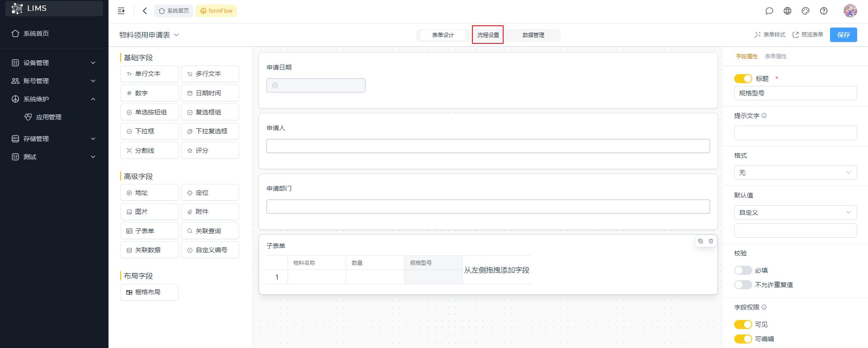
Task: Add 分割线 field
Action: pyautogui.click(x=149, y=150)
